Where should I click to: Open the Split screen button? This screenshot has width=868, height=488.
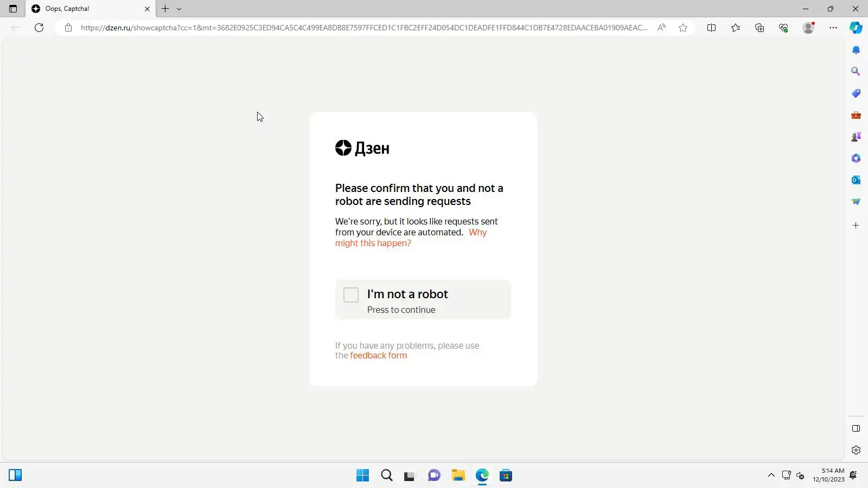click(711, 28)
